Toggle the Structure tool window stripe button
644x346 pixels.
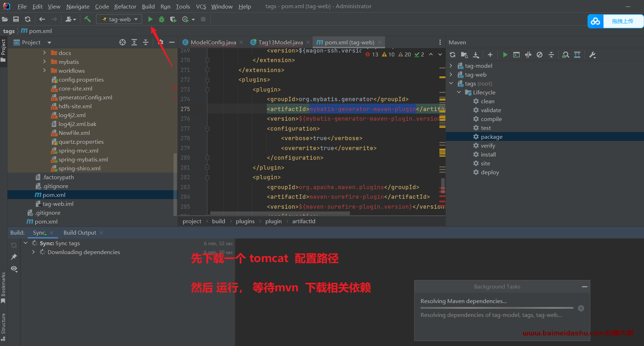[x=3, y=327]
